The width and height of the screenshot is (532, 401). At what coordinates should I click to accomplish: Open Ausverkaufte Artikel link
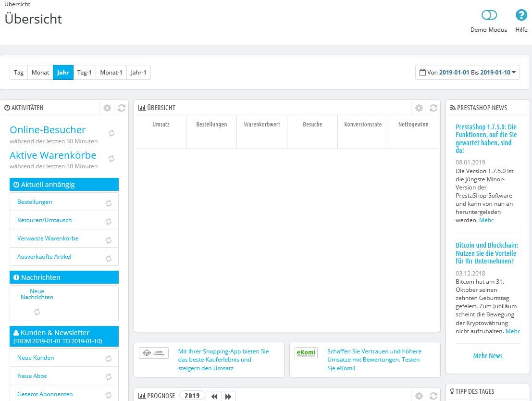coord(44,257)
